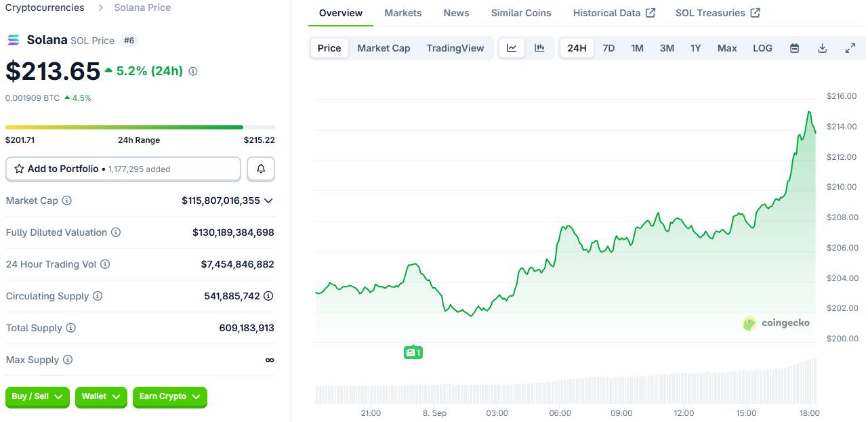The image size is (868, 422).
Task: Download the chart data icon
Action: point(822,48)
